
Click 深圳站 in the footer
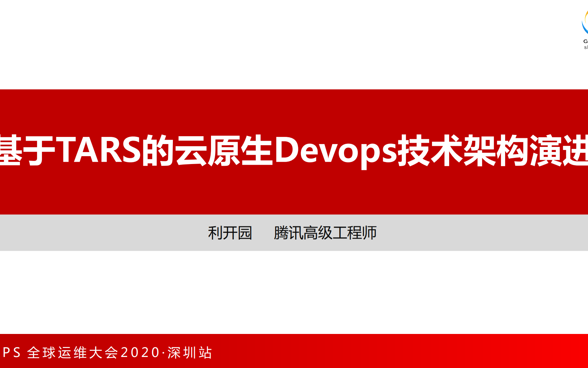point(190,353)
